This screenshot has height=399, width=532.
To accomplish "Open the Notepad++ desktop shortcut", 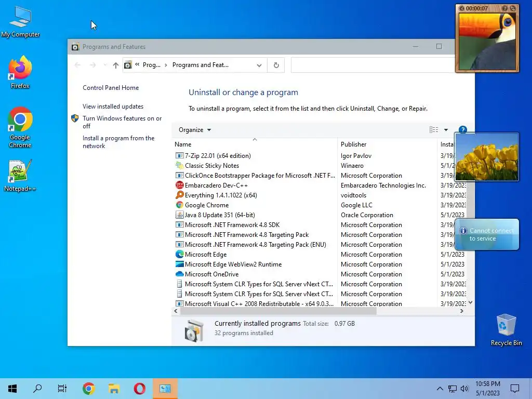I will [x=20, y=176].
